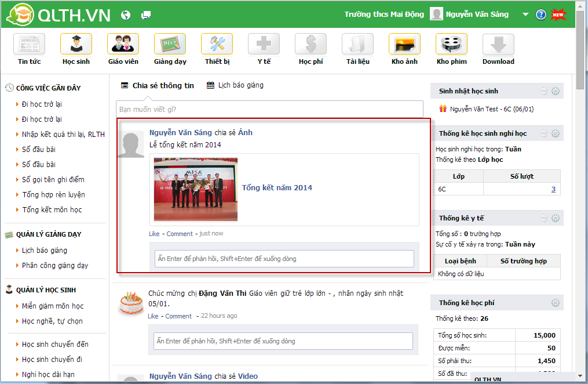This screenshot has width=588, height=384.
Task: Switch to Chia sẻ thông tin tab
Action: coord(158,86)
